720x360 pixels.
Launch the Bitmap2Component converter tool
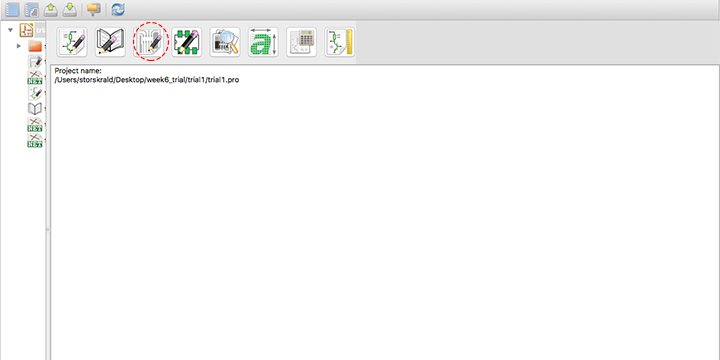263,42
